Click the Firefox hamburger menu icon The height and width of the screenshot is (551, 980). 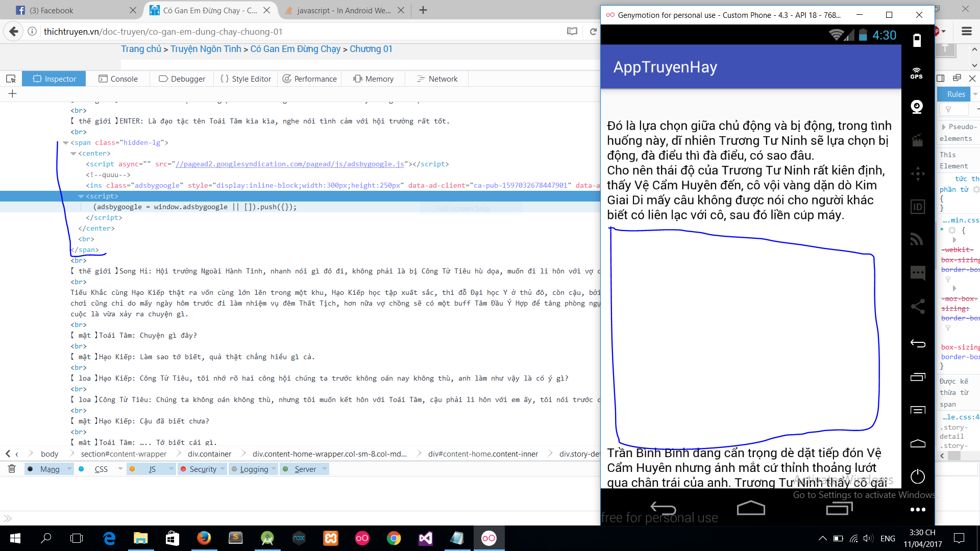coord(966,32)
